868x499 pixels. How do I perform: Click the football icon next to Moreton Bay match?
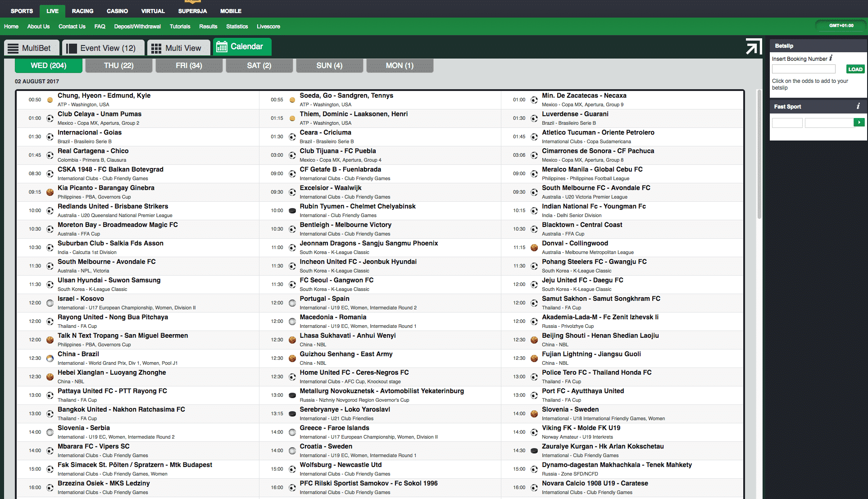(x=50, y=228)
